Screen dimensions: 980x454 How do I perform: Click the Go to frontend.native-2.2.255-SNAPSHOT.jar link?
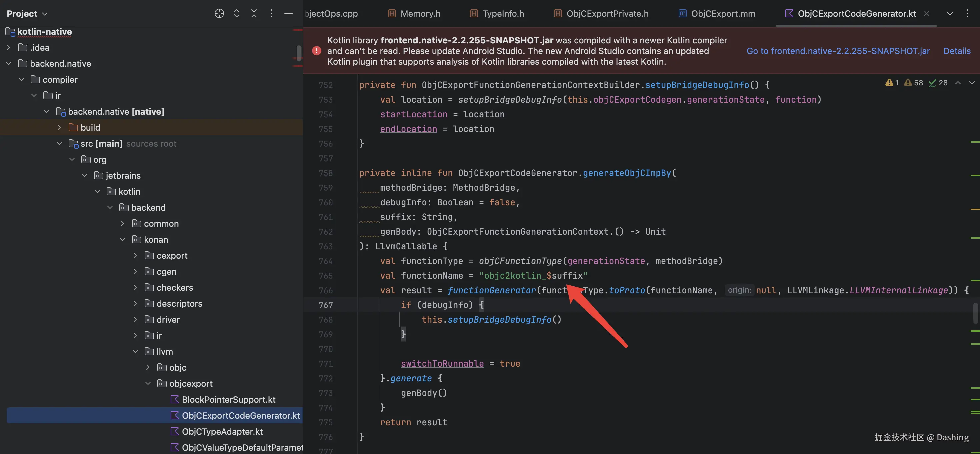point(838,51)
